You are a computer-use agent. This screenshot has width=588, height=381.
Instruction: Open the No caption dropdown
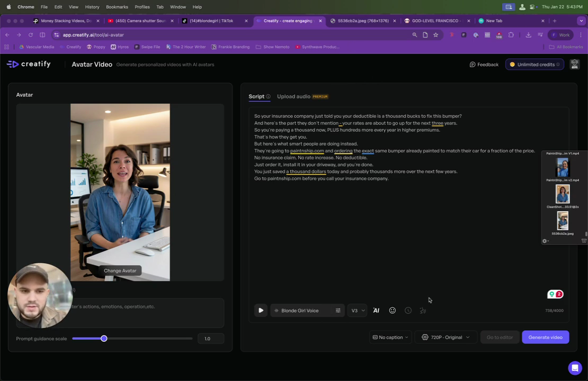(390, 337)
